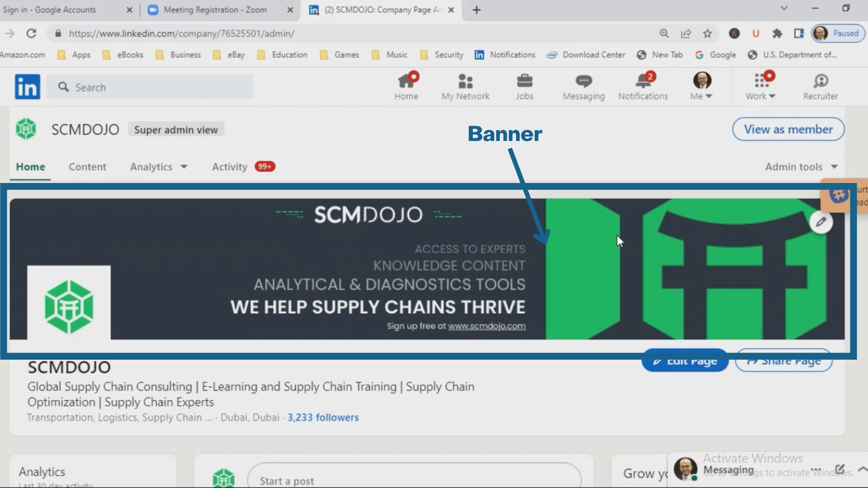This screenshot has width=868, height=488.
Task: Open the Google bookmark
Action: pyautogui.click(x=716, y=55)
